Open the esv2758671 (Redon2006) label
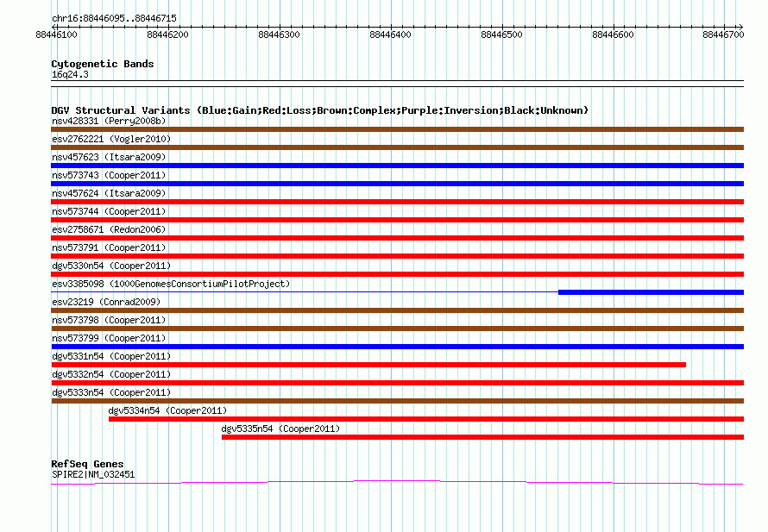768x532 pixels. click(x=109, y=229)
